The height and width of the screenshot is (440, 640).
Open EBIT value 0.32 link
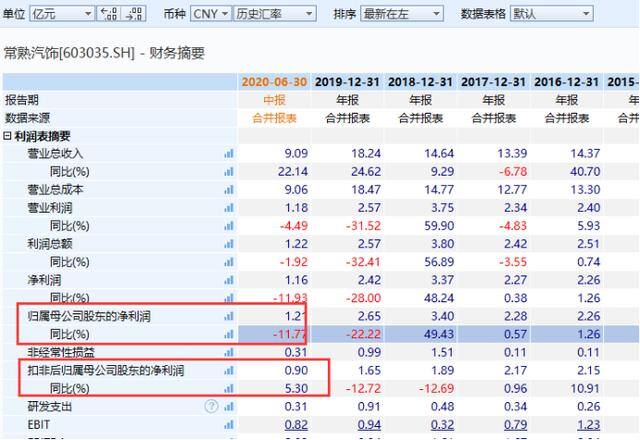coord(442,425)
